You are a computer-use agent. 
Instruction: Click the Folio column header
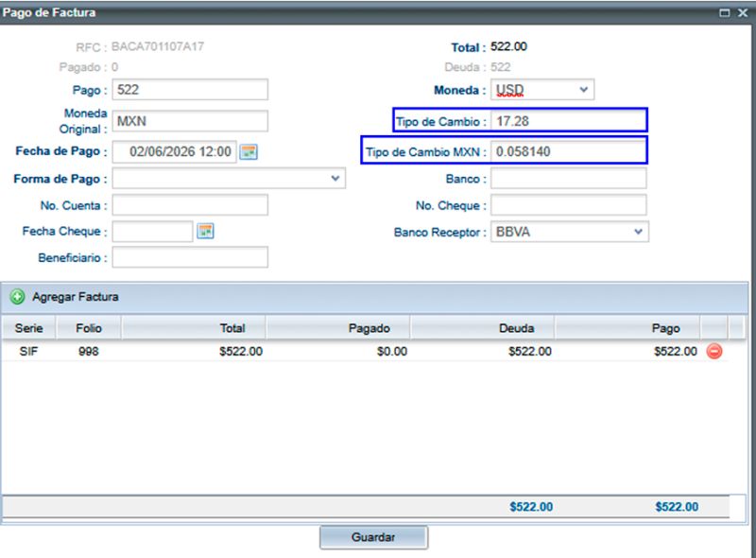[x=89, y=328]
